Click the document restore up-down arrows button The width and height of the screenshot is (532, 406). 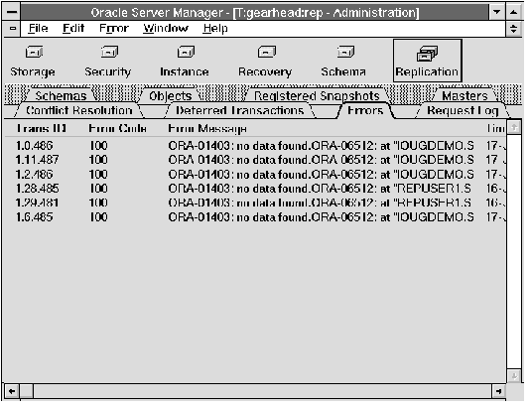[513, 29]
